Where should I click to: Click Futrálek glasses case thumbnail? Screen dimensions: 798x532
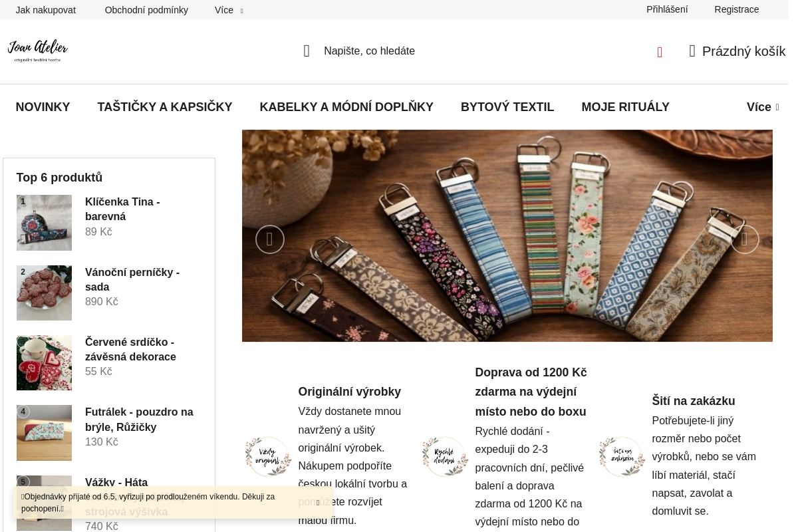point(44,433)
